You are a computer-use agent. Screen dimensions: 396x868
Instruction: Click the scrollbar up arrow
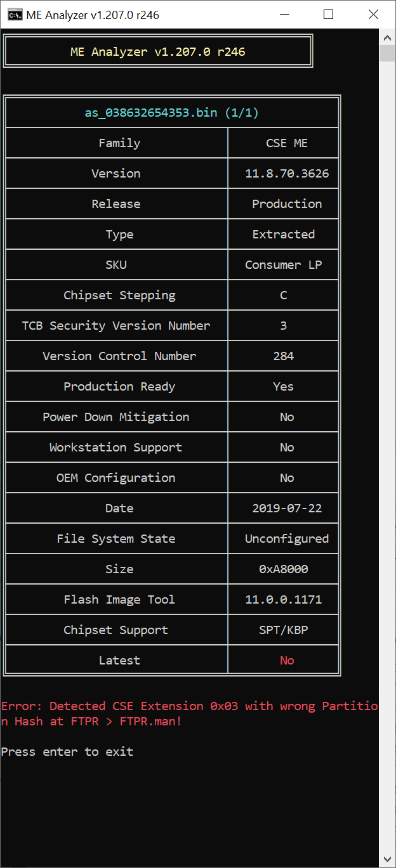(x=387, y=36)
